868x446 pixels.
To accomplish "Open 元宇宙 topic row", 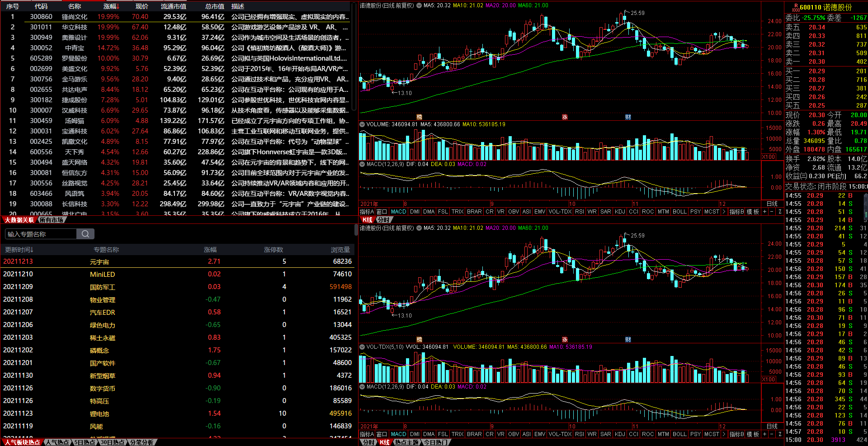I will (177, 261).
